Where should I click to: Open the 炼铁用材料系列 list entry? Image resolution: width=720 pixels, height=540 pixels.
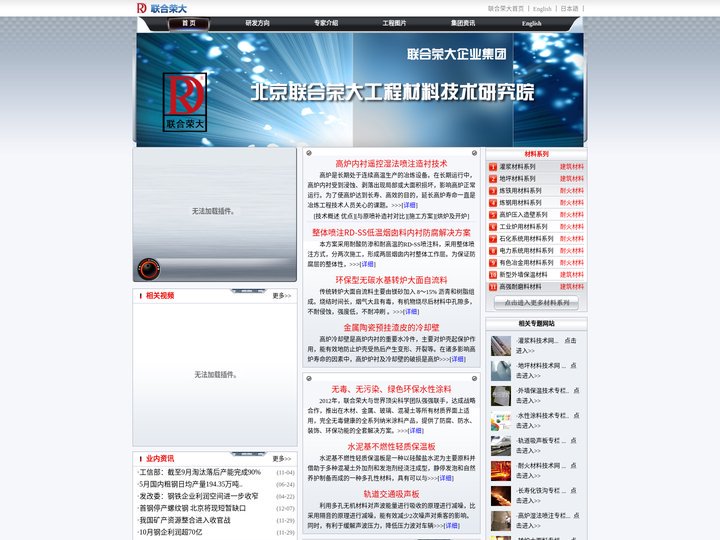(521, 191)
